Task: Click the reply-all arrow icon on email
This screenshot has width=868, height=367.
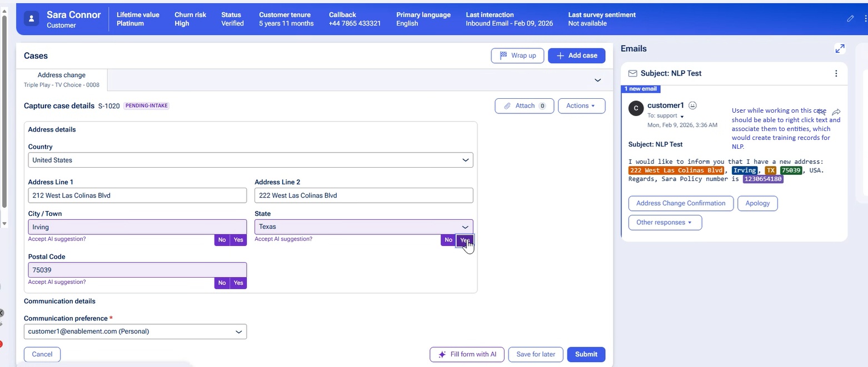Action: tap(821, 112)
